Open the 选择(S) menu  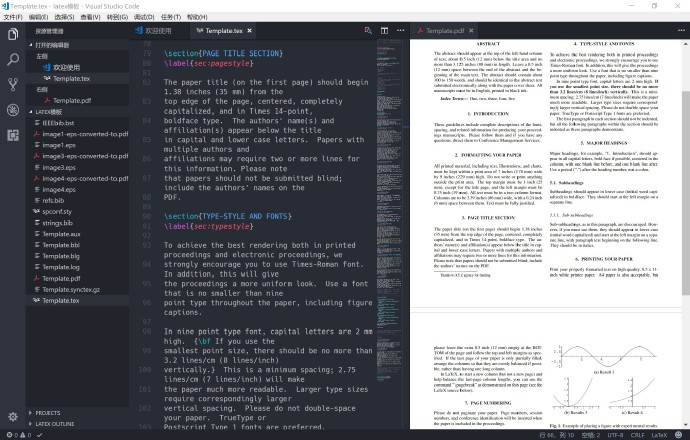click(64, 17)
